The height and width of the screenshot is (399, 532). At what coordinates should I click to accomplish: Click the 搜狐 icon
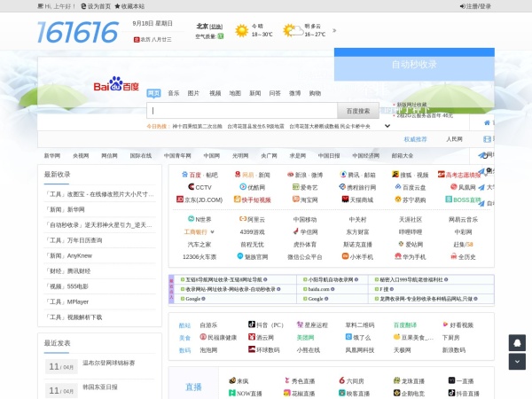click(x=395, y=175)
